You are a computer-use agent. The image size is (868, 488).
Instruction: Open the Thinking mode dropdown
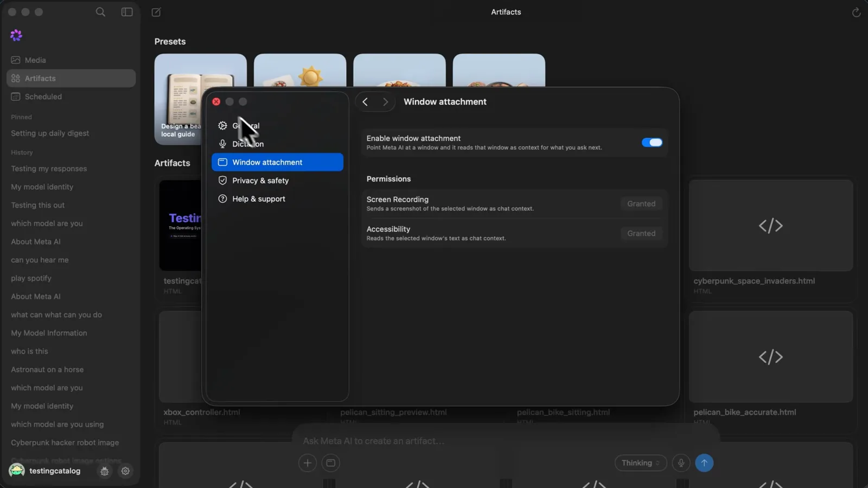click(640, 463)
